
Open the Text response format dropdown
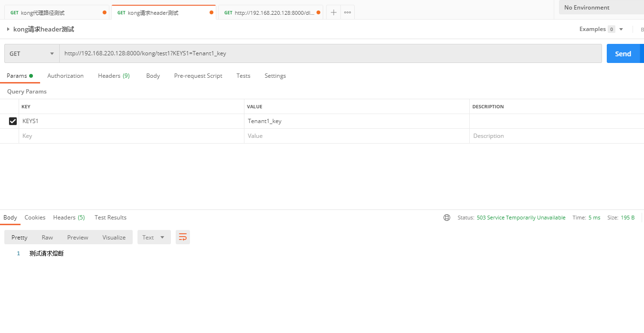pyautogui.click(x=154, y=237)
